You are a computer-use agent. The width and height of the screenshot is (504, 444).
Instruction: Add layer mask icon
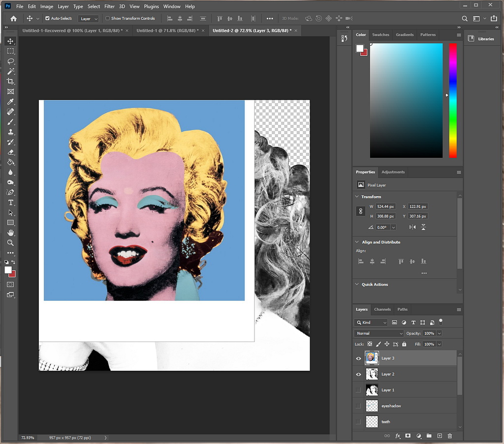(408, 436)
